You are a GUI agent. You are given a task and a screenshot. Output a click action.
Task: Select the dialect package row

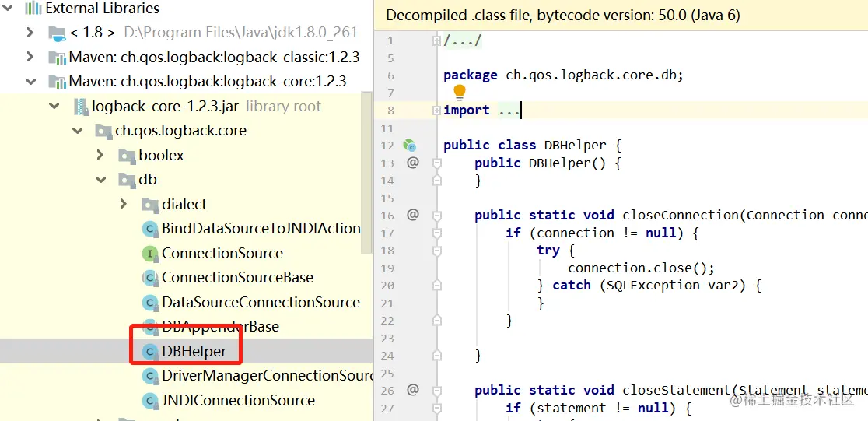click(x=184, y=205)
